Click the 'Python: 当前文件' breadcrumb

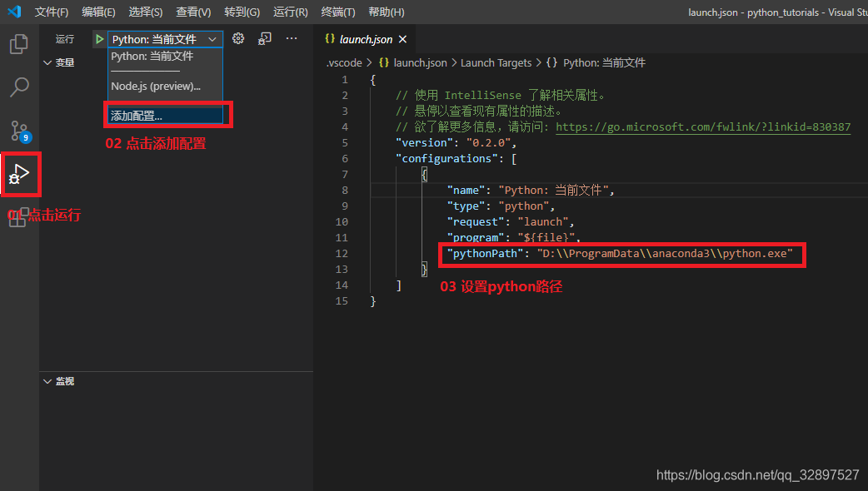[x=605, y=63]
